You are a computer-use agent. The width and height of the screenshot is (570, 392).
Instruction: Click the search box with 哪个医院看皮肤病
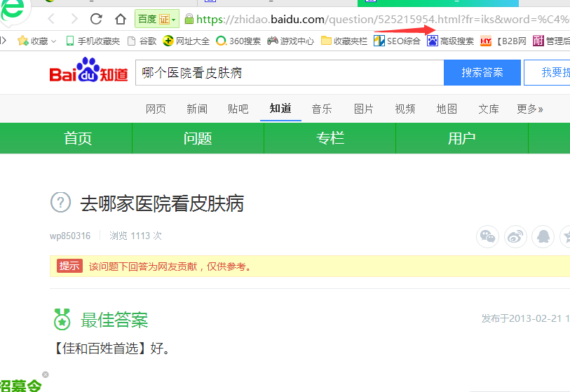(x=289, y=73)
